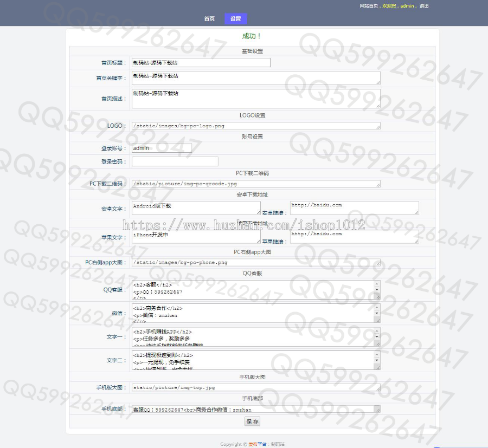
Task: Click the 微信 textarea scroll down arrow
Action: tap(377, 313)
